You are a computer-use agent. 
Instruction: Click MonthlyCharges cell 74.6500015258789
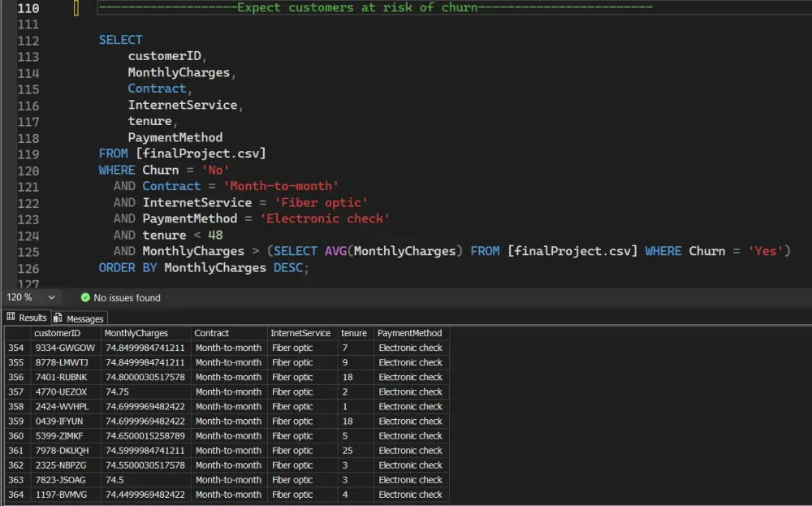coord(145,435)
